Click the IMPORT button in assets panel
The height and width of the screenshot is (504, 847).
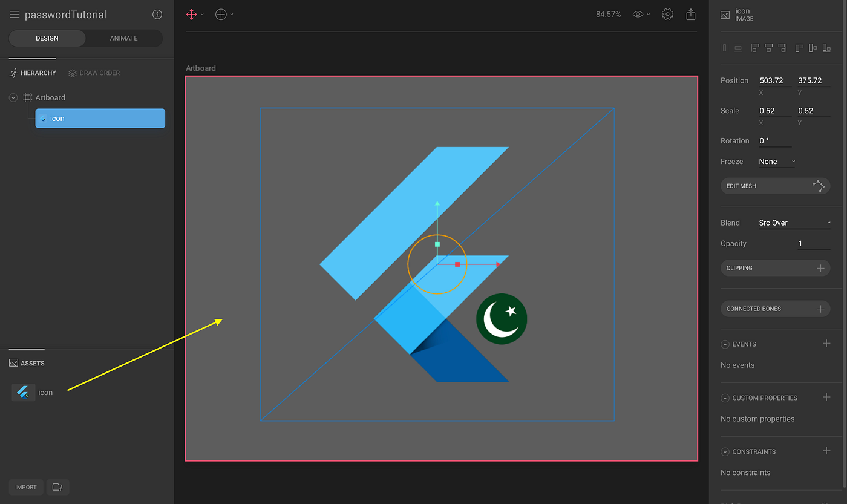(x=25, y=487)
